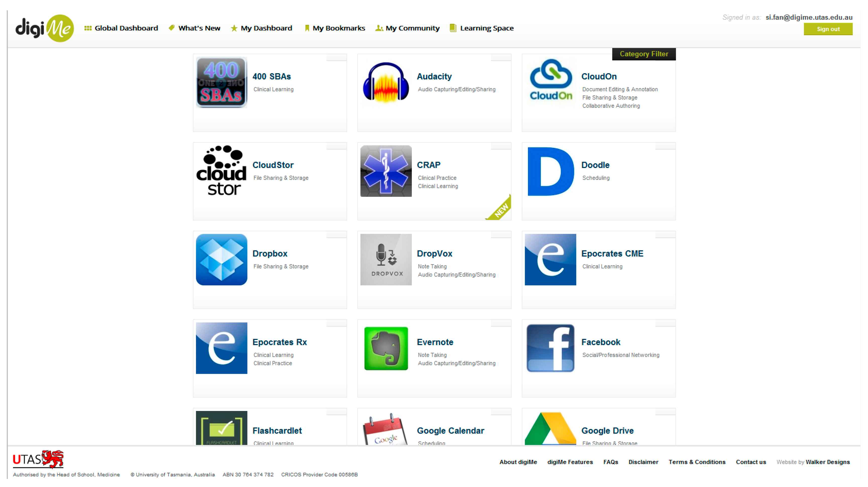Open the Epocrates CME title link

(612, 254)
